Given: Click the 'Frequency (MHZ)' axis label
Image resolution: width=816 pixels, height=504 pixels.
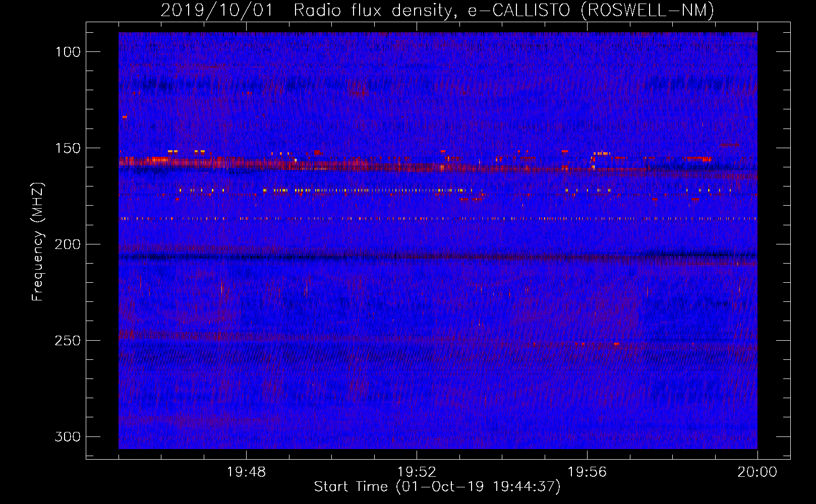Looking at the screenshot, I should pyautogui.click(x=38, y=241).
